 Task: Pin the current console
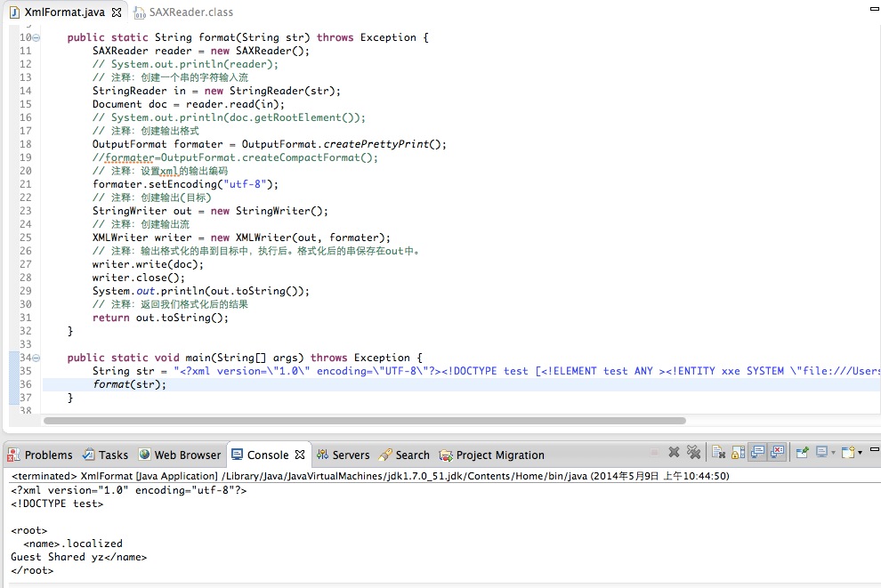pyautogui.click(x=803, y=452)
